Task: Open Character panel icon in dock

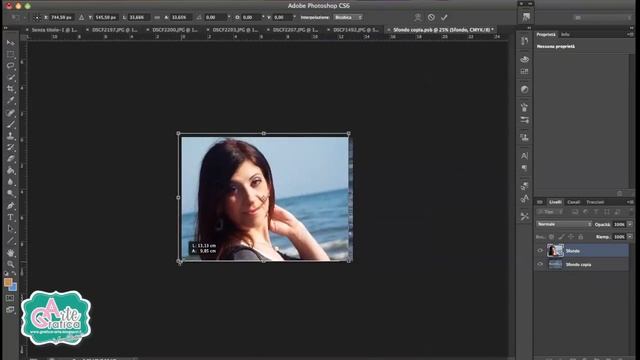Action: [524, 156]
